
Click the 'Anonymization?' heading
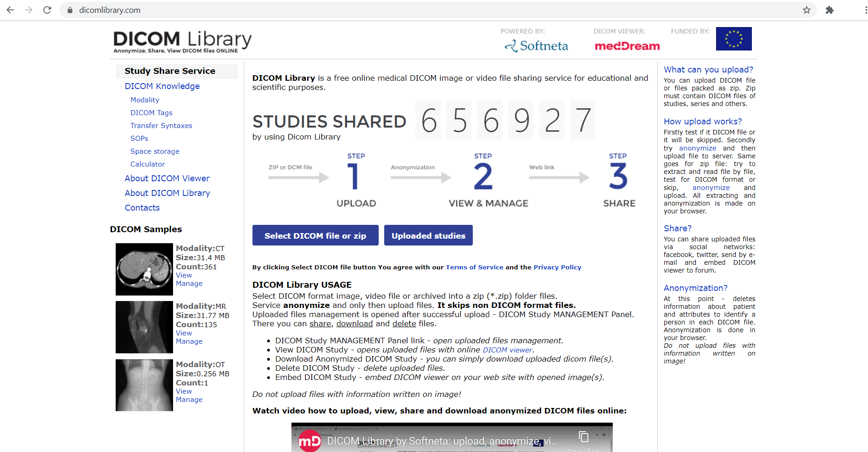(x=695, y=288)
